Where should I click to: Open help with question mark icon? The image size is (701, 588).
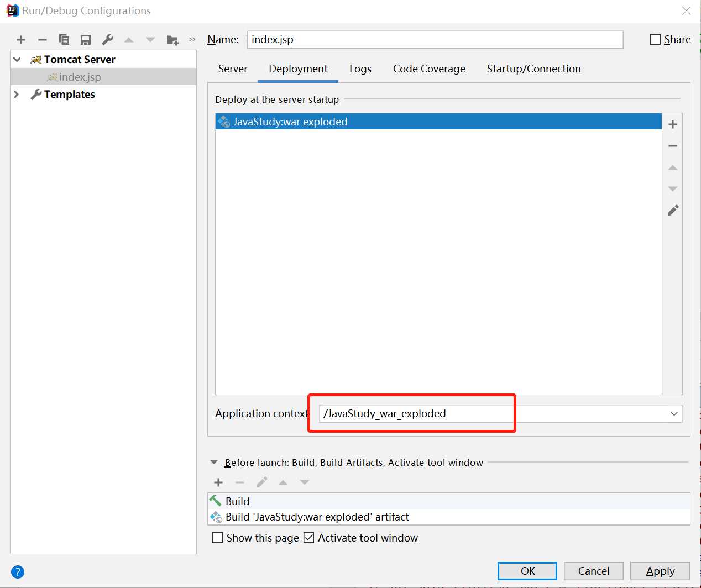click(x=18, y=572)
